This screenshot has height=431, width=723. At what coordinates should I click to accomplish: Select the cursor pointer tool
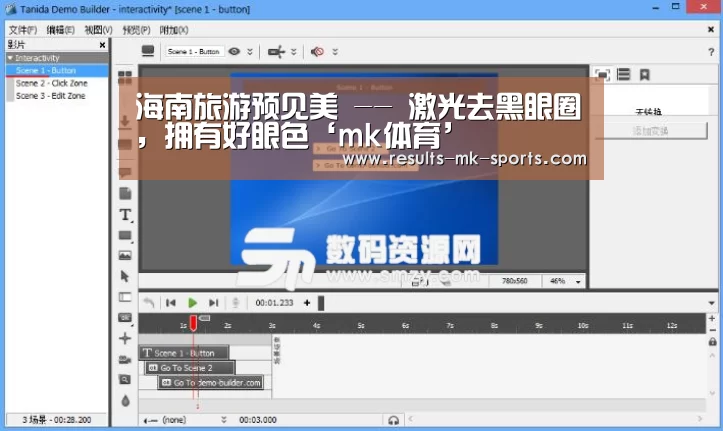click(x=125, y=276)
